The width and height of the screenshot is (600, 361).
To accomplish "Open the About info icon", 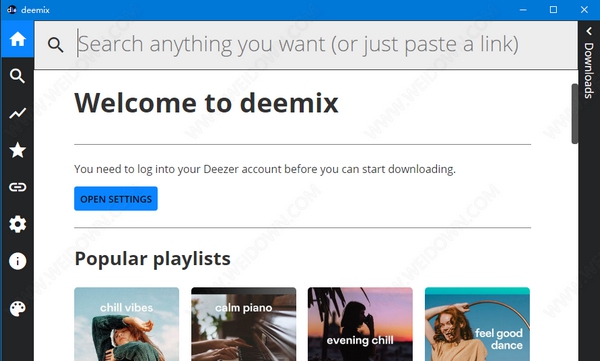I will coord(18,261).
